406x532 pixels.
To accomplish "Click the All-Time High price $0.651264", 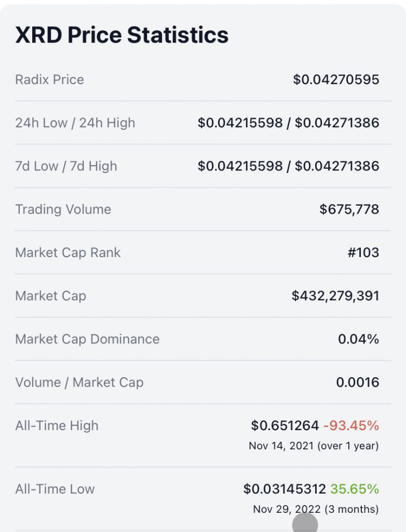I will click(x=285, y=425).
